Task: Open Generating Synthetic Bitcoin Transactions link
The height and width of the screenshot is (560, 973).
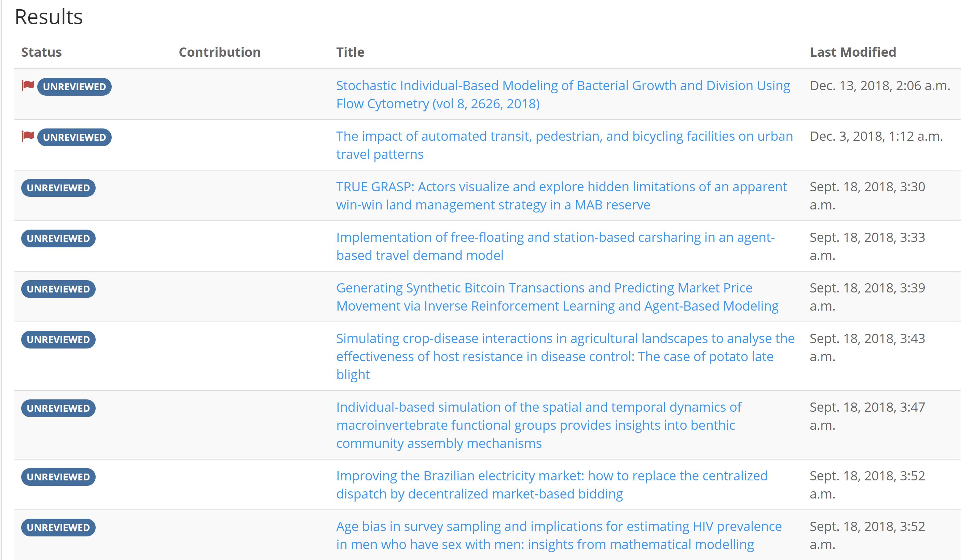Action: click(557, 297)
